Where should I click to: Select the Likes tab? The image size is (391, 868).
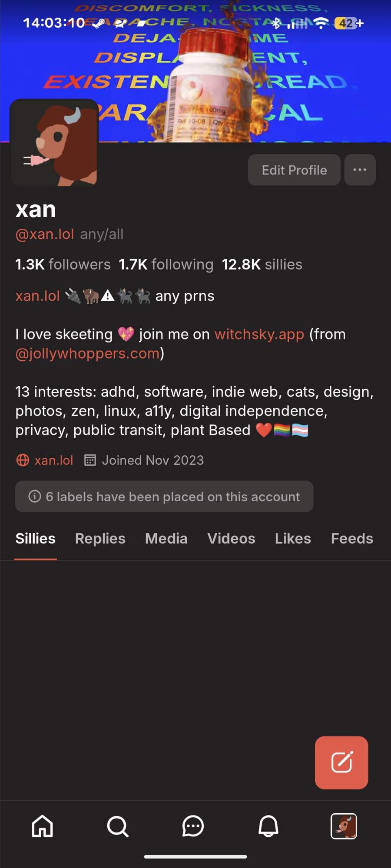pos(293,539)
